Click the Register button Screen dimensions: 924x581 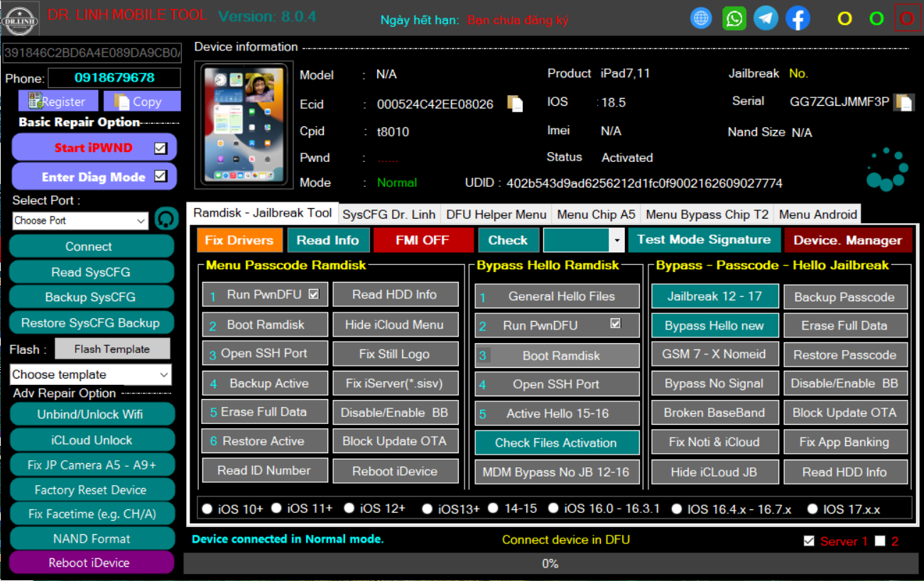coord(58,102)
